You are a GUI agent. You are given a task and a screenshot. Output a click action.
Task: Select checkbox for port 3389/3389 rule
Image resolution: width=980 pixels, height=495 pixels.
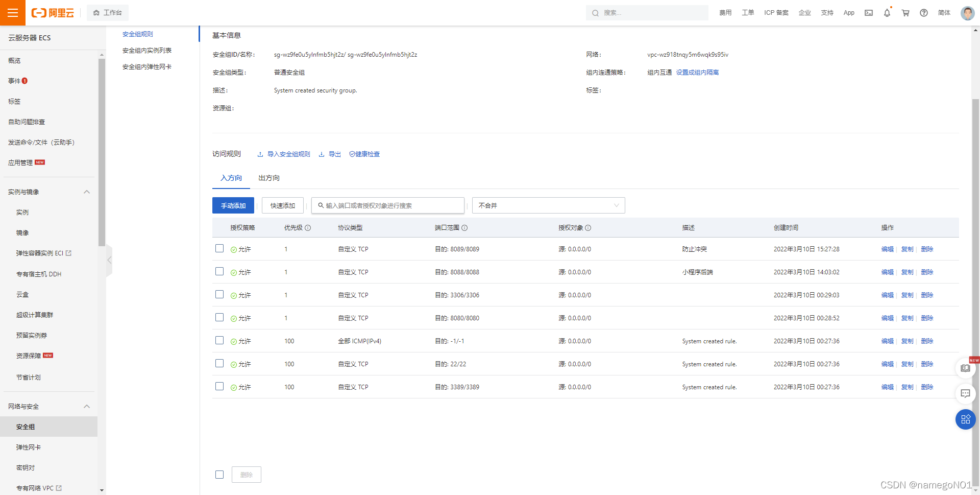pos(219,386)
